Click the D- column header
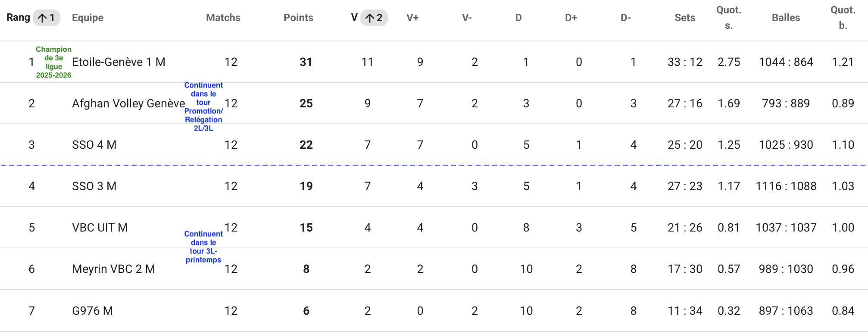The image size is (868, 332). coord(626,18)
